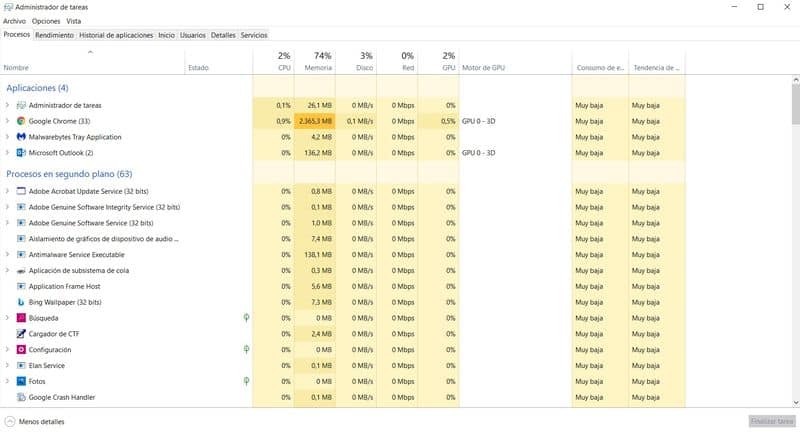Click the Antimalware Service Executable icon

(x=21, y=255)
